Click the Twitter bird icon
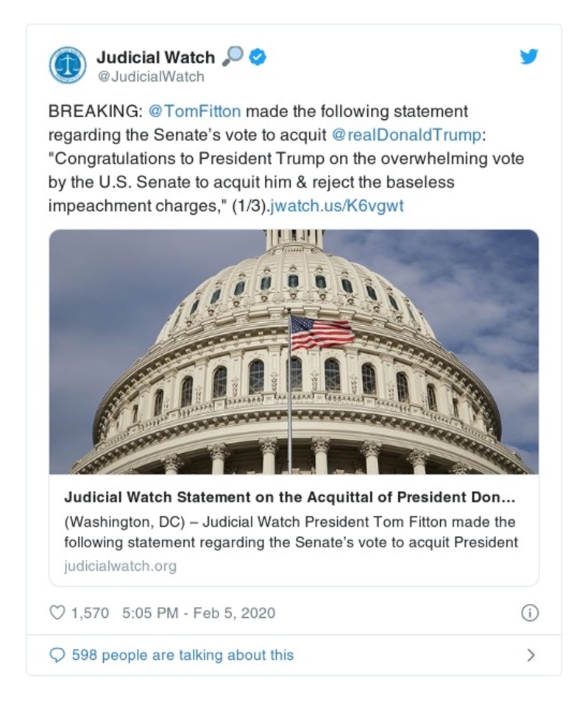Viewport: 588px width, 704px height. 529,56
